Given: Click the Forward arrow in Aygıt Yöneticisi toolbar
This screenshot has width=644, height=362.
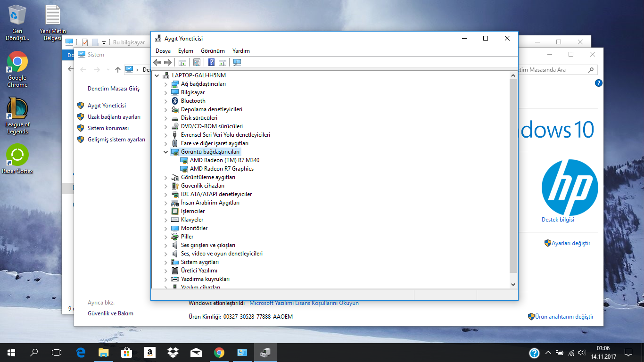Looking at the screenshot, I should pyautogui.click(x=168, y=62).
